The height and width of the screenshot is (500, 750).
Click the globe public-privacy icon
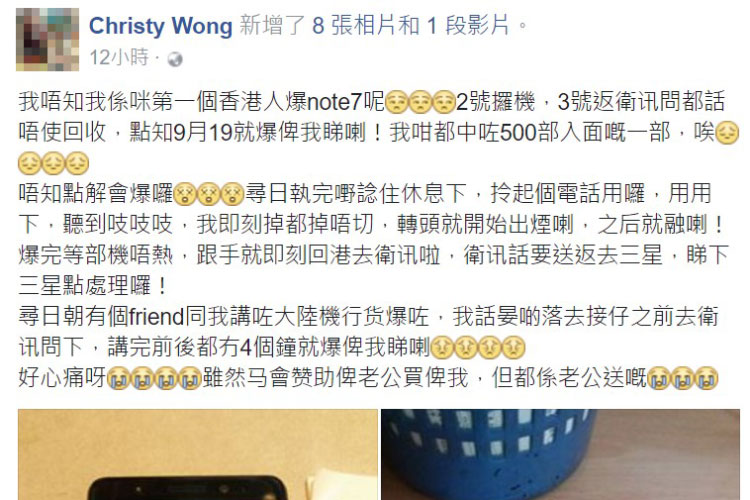pos(175,59)
